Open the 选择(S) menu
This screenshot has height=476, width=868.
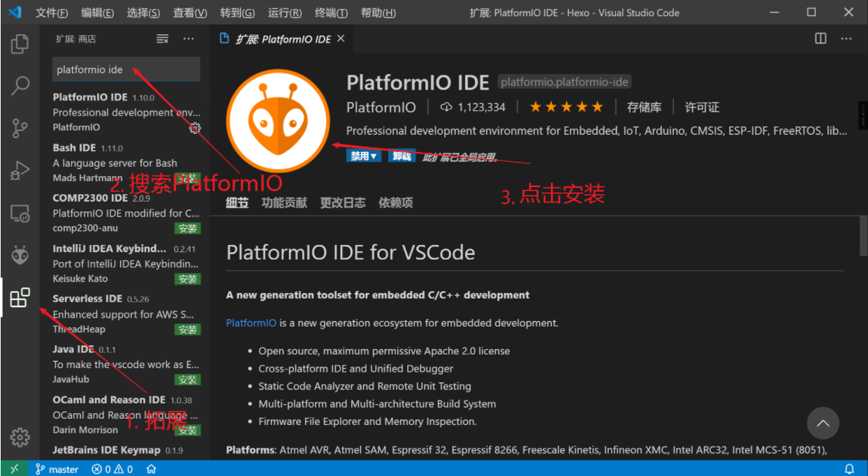[143, 13]
